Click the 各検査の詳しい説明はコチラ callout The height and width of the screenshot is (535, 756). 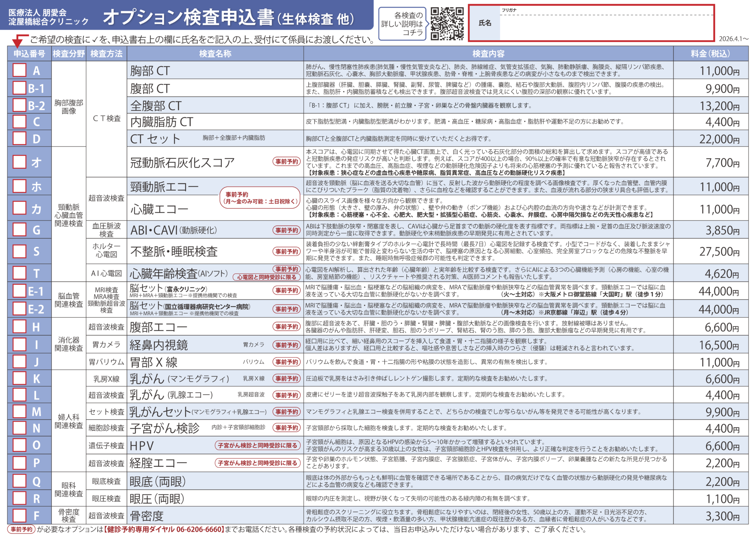(402, 24)
